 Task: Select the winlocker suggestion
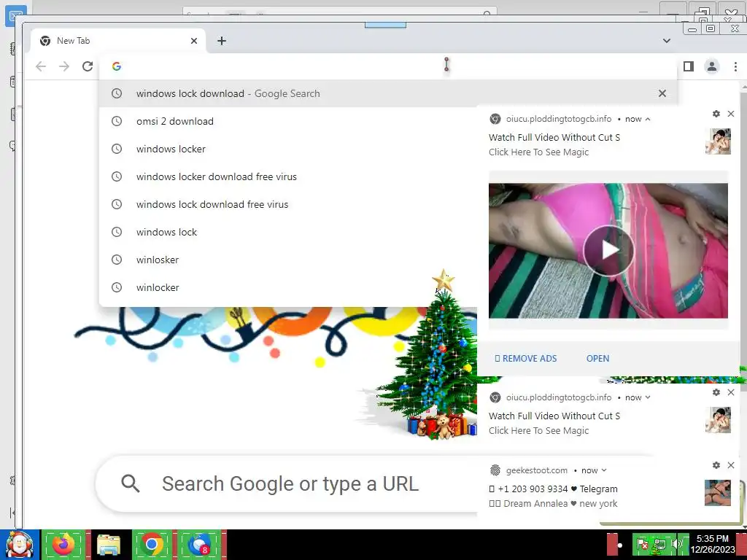tap(287, 287)
